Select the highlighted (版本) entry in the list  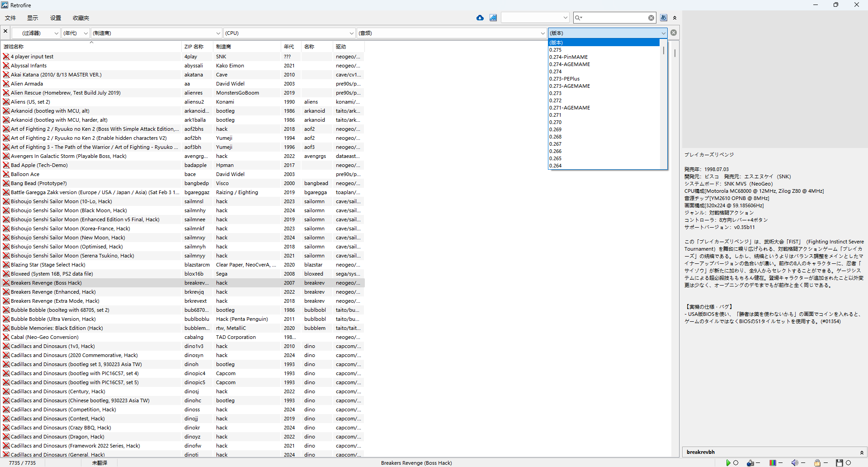click(604, 43)
